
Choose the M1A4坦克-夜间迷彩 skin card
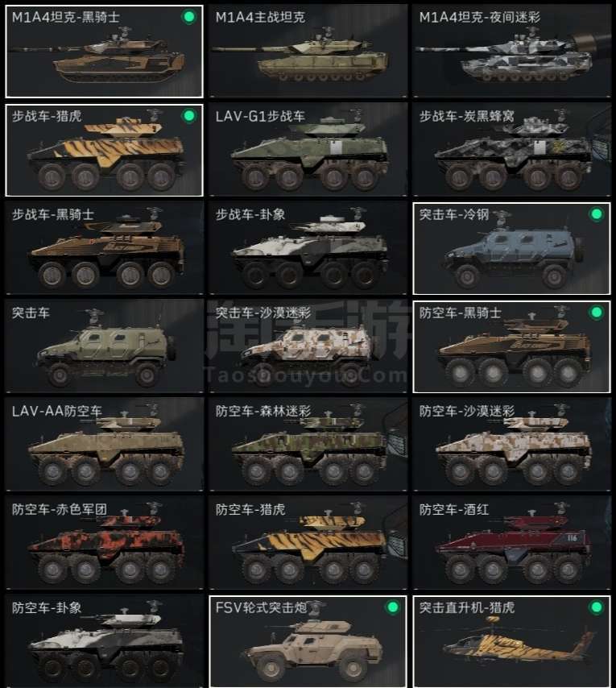tap(511, 52)
